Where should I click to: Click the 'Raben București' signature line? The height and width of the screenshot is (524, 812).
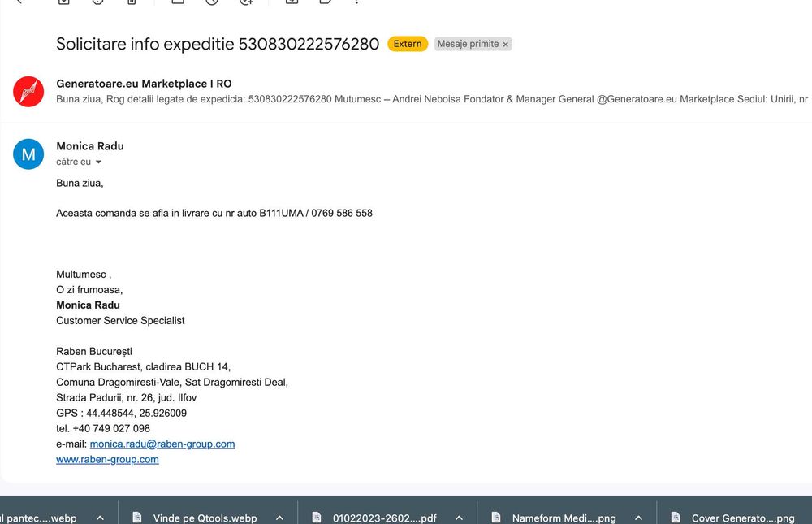tap(93, 352)
